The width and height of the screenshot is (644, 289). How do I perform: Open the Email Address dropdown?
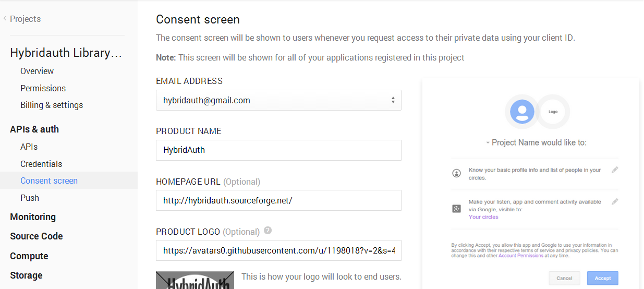pos(278,100)
